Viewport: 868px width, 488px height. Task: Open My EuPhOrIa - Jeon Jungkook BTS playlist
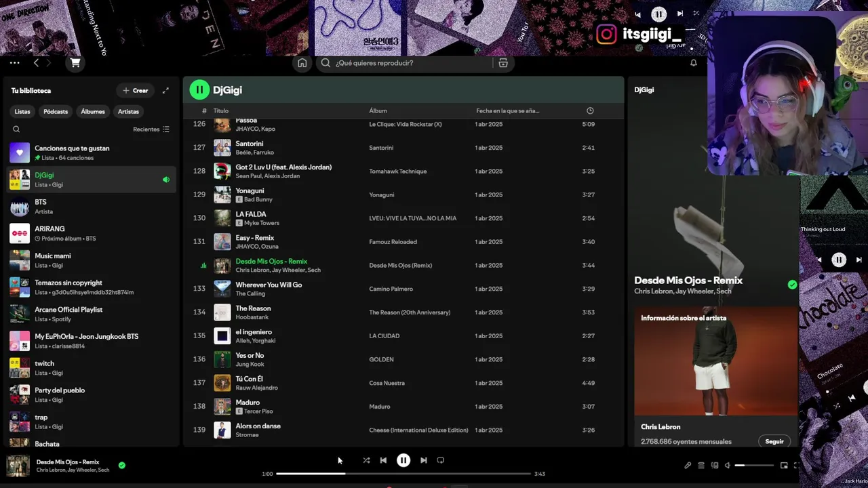[x=90, y=341]
